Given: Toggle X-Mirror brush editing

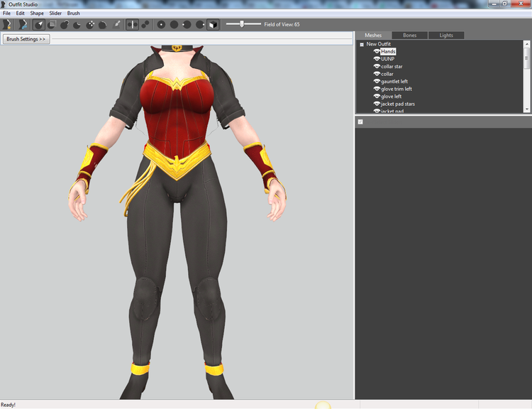Looking at the screenshot, I should [x=133, y=24].
